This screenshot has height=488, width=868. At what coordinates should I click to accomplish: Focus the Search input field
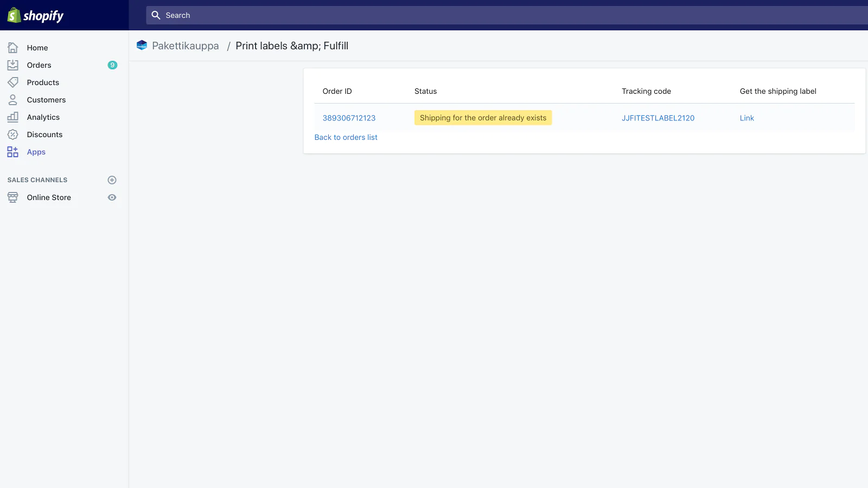[507, 15]
